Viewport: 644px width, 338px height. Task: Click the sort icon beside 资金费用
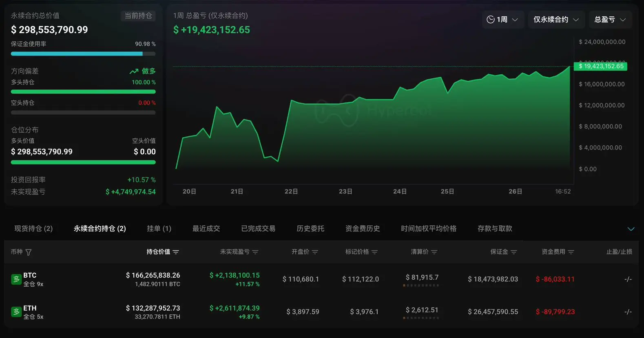click(571, 252)
